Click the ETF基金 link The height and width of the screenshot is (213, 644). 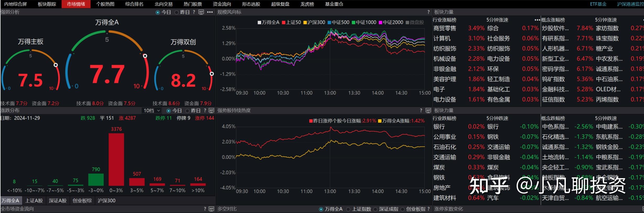click(x=598, y=4)
